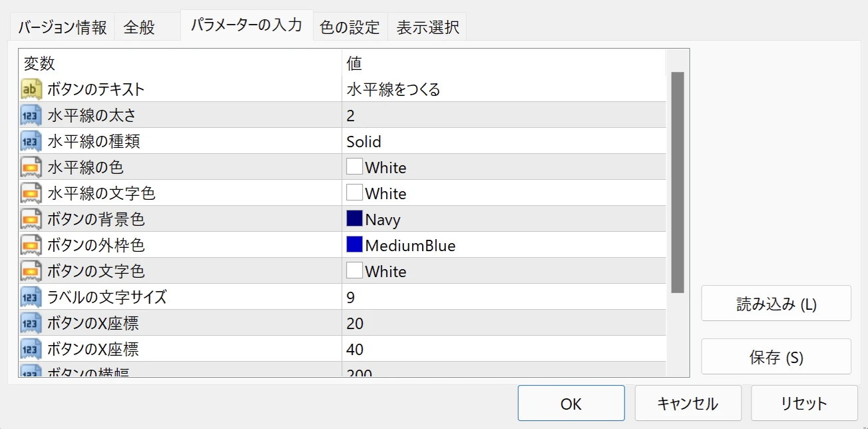
Task: Go to the 表示選択 tab
Action: pyautogui.click(x=427, y=27)
